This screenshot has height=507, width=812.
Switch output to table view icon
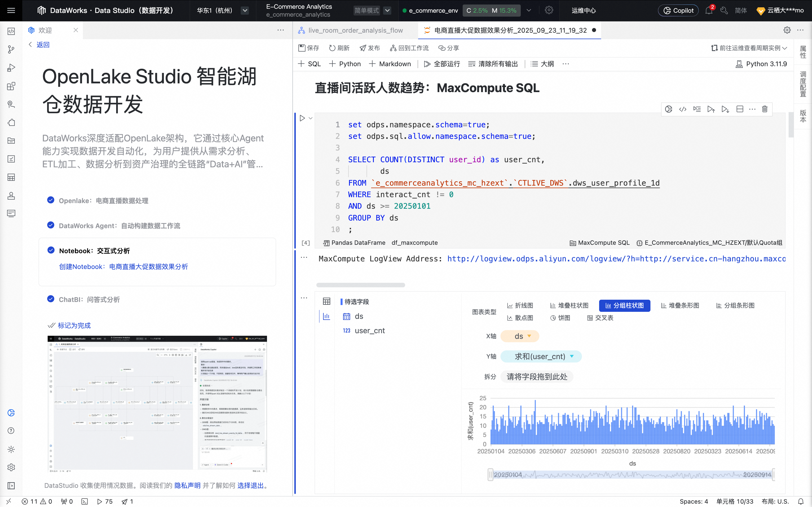[326, 301]
